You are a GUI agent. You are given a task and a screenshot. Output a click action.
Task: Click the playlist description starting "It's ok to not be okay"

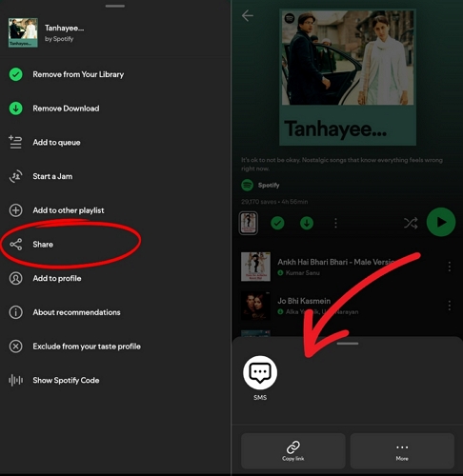[x=342, y=164]
